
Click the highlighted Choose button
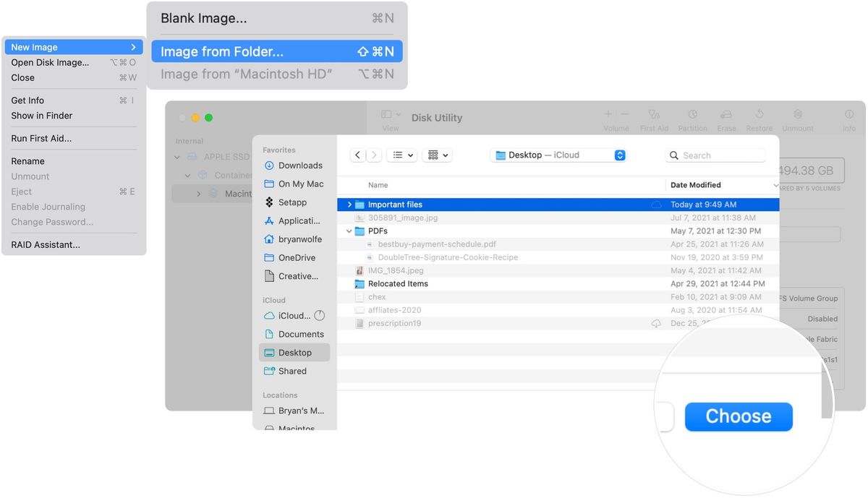[x=738, y=416]
